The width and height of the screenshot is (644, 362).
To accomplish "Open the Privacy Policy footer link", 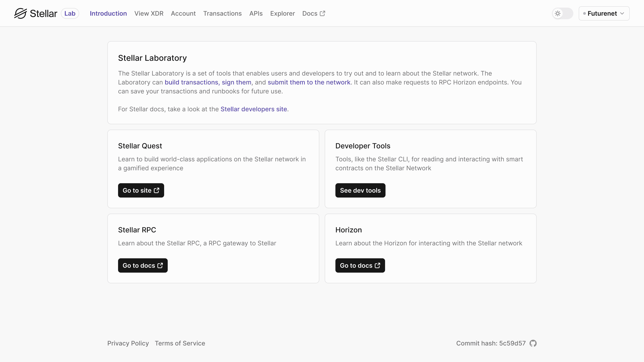I will click(128, 343).
